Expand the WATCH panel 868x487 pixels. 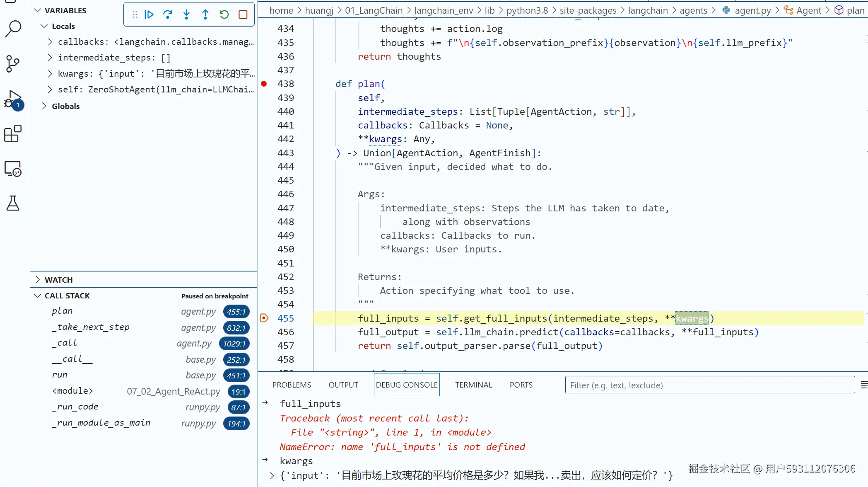pos(38,280)
